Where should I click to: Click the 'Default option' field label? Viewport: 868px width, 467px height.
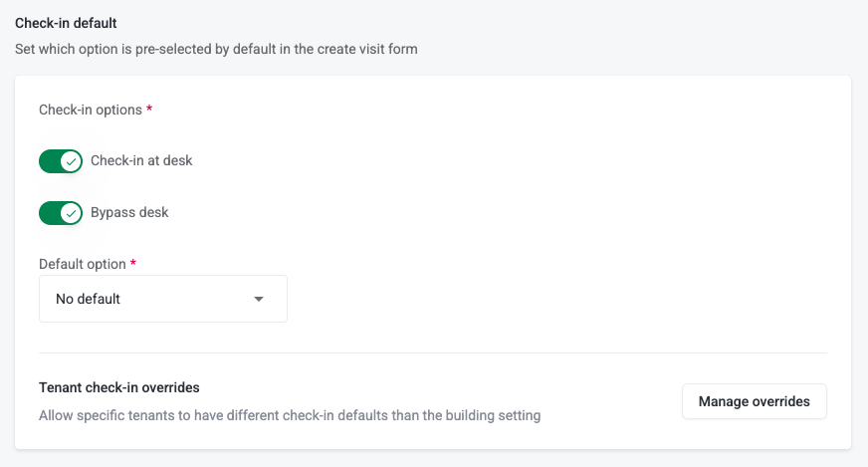tap(83, 264)
